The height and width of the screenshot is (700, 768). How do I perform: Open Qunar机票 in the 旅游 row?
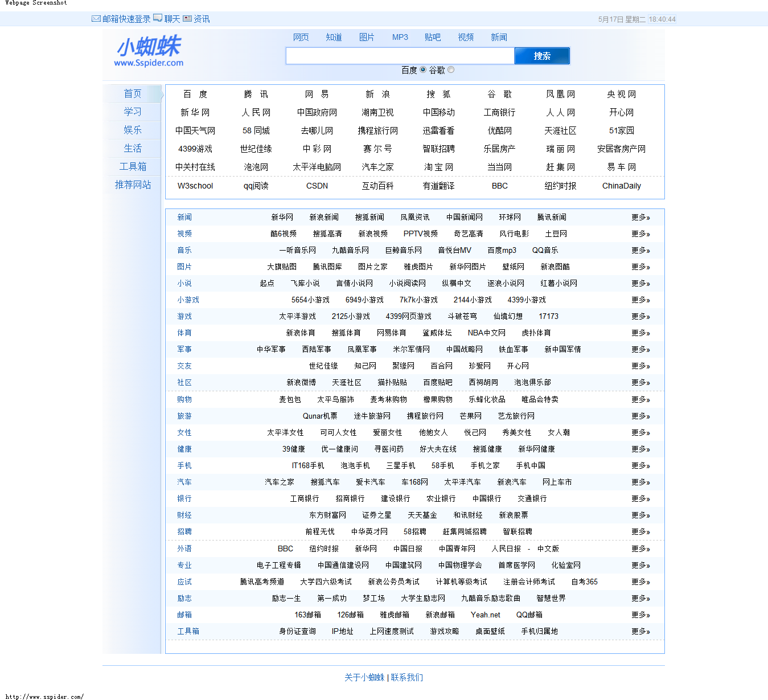point(320,416)
